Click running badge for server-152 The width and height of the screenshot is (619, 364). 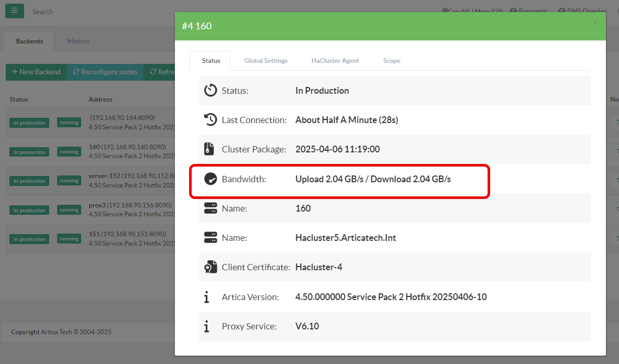(69, 181)
